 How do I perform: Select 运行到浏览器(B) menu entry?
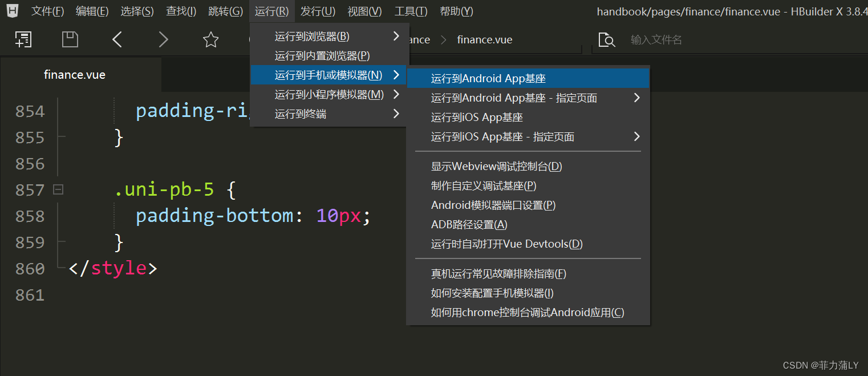(330, 37)
